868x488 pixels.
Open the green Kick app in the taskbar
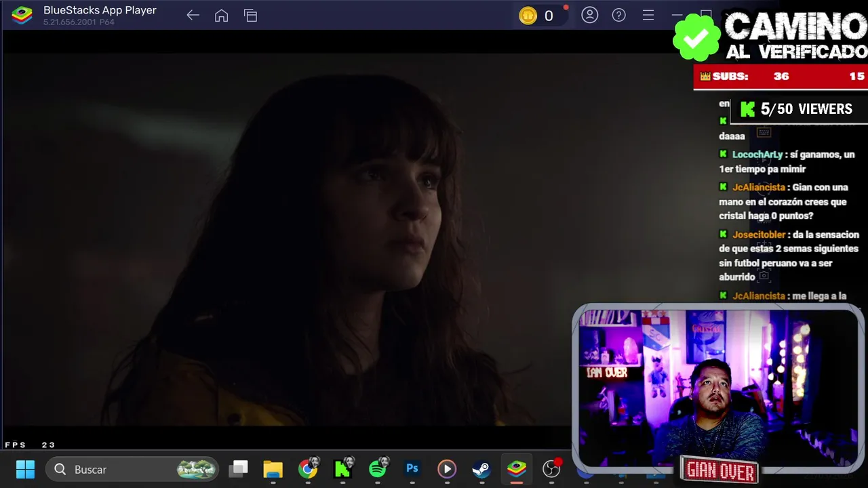(x=343, y=469)
